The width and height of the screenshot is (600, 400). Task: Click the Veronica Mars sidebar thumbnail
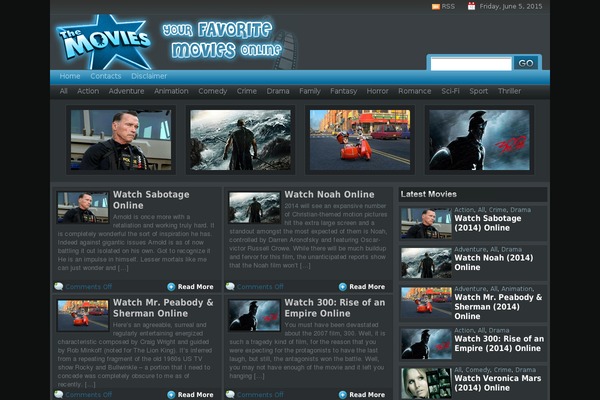click(x=426, y=383)
